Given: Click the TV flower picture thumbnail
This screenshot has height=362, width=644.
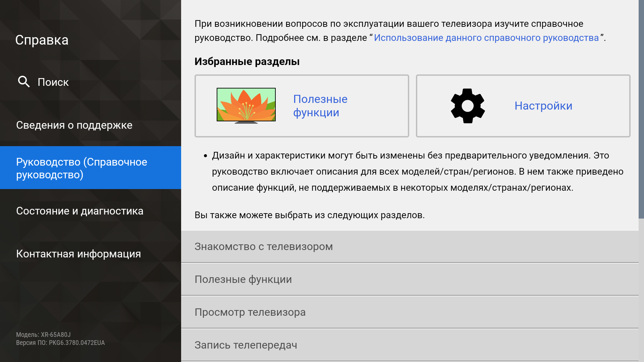Looking at the screenshot, I should (246, 105).
